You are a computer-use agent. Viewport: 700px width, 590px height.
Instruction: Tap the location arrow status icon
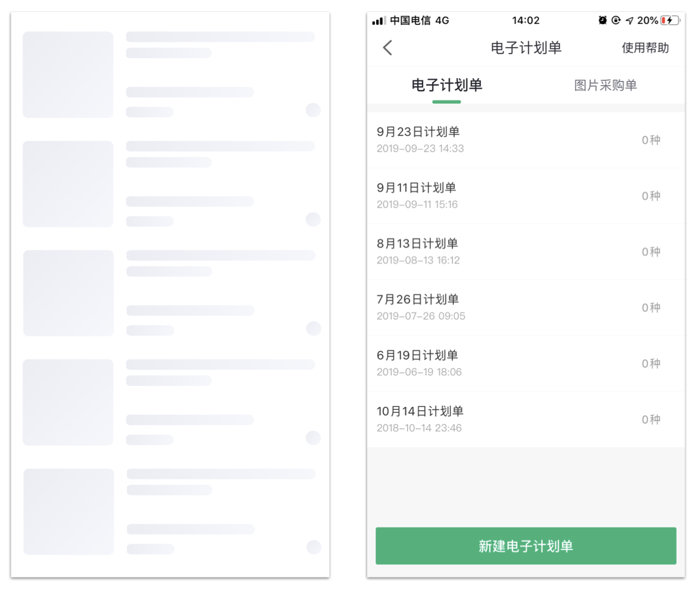point(629,20)
